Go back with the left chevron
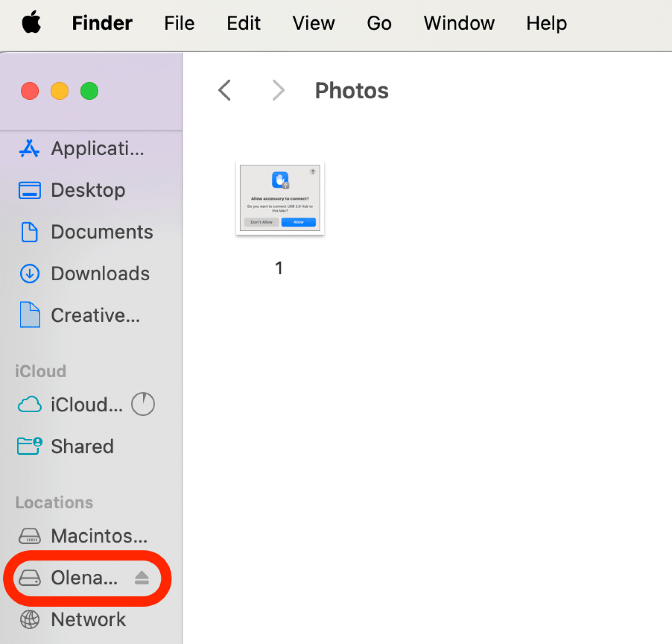The image size is (672, 644). (225, 90)
